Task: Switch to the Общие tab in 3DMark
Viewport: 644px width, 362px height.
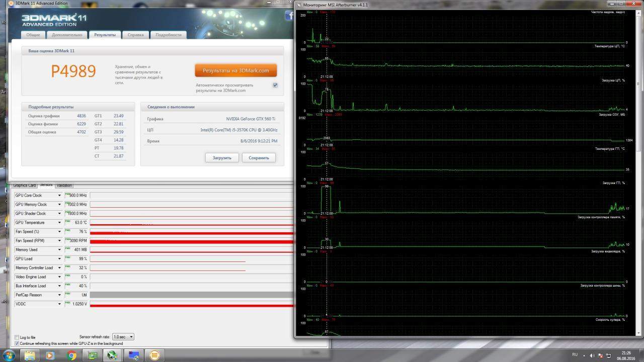Action: tap(33, 35)
